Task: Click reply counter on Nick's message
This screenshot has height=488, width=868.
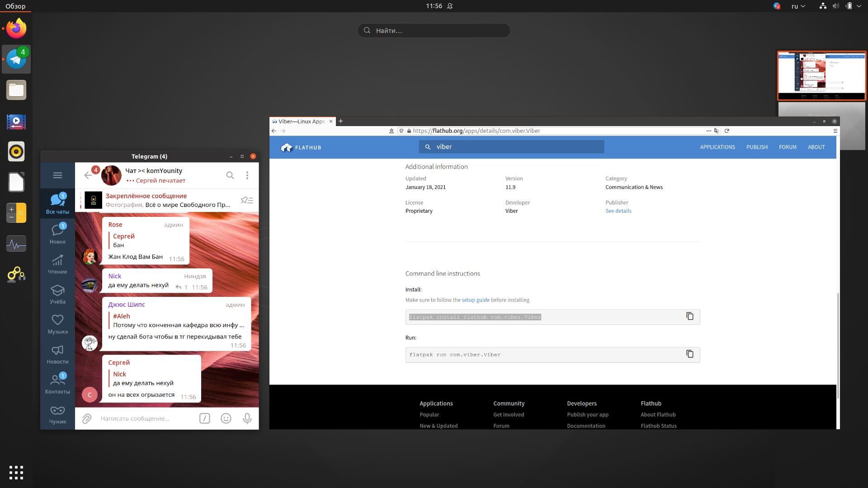Action: click(182, 287)
